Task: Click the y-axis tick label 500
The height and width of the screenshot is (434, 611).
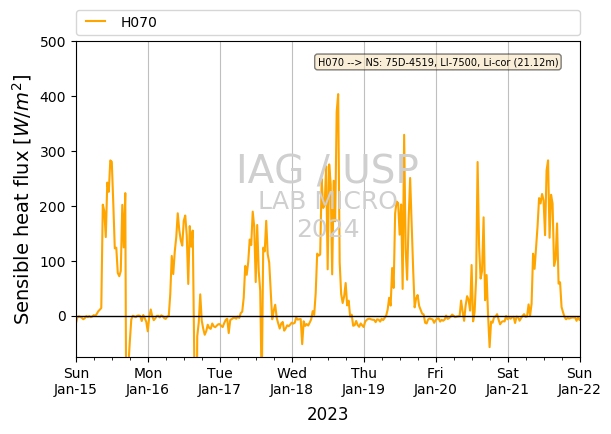Action: click(x=53, y=42)
